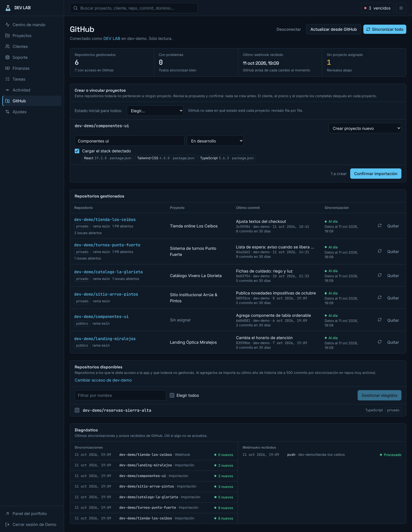Click Confirmar importación button

click(376, 174)
